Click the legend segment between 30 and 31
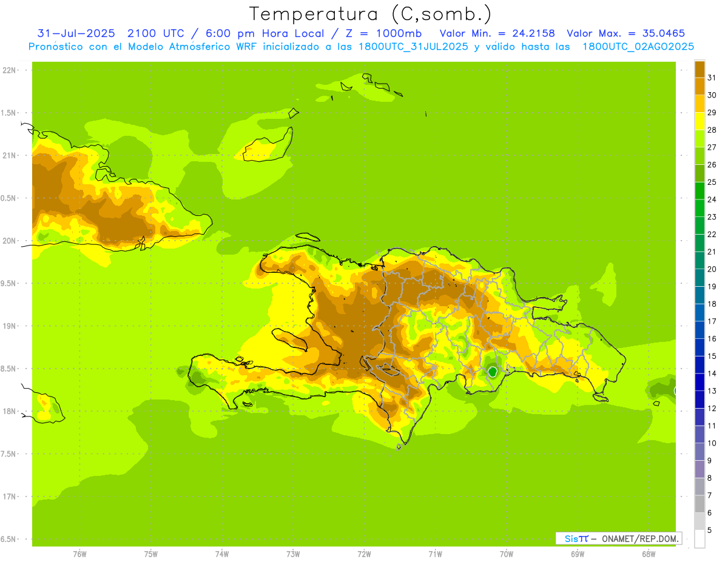Screen dimensions: 728x562 pyautogui.click(x=699, y=86)
